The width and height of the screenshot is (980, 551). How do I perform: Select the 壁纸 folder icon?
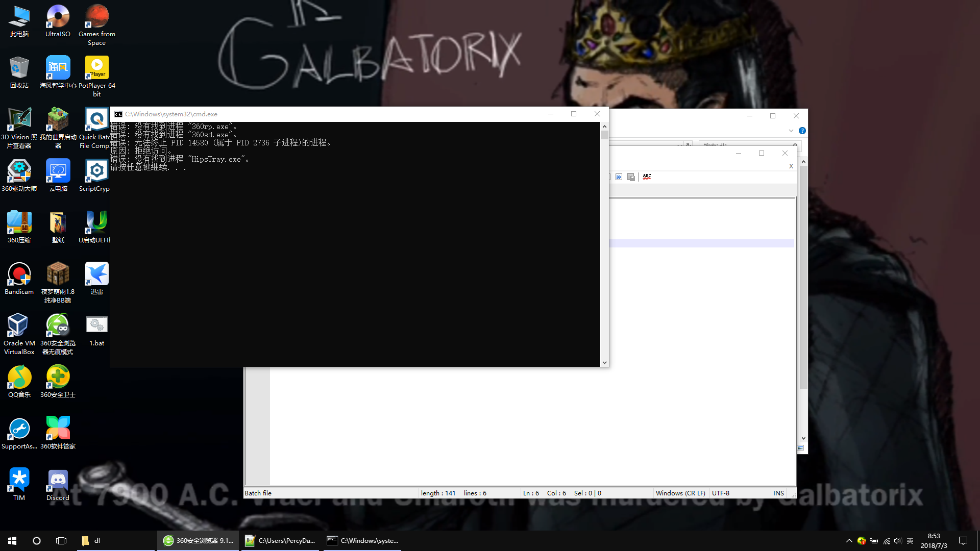58,227
